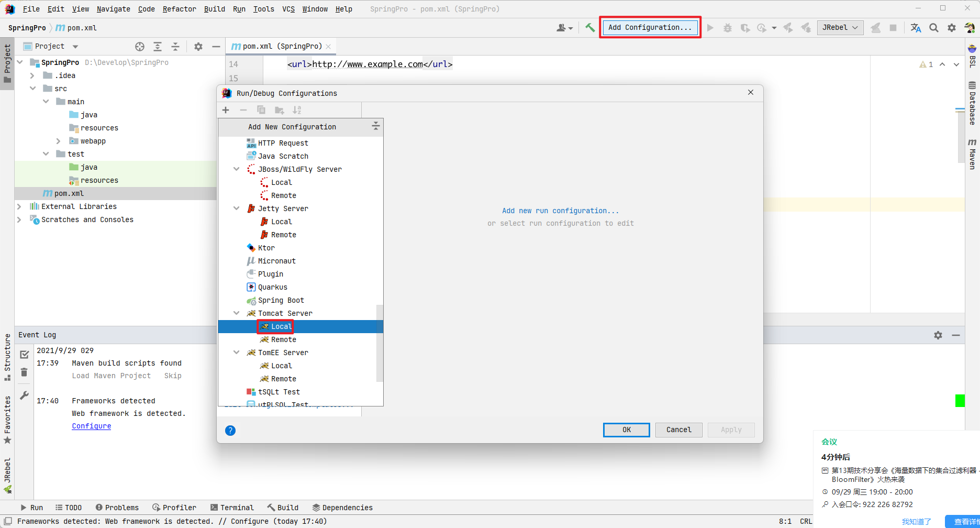Click Cancel in Run/Debug Configurations

(x=679, y=430)
